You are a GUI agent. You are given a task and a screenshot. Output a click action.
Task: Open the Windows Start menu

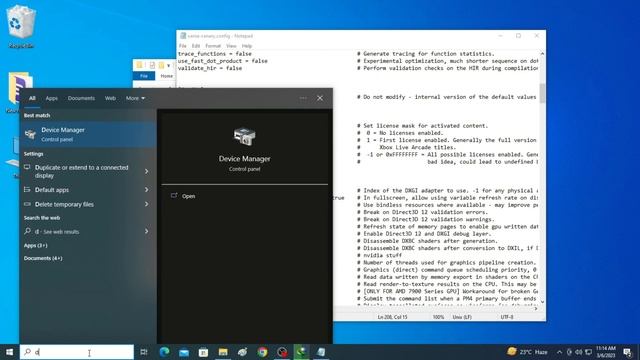9,352
